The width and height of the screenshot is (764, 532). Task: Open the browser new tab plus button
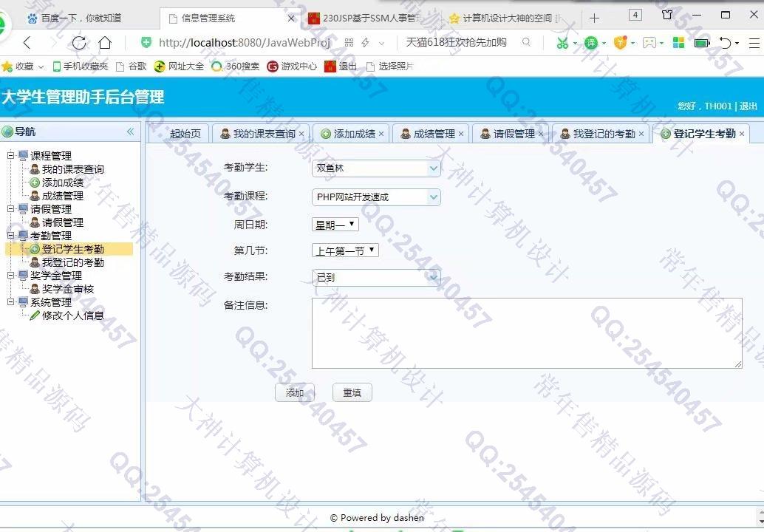pyautogui.click(x=594, y=18)
